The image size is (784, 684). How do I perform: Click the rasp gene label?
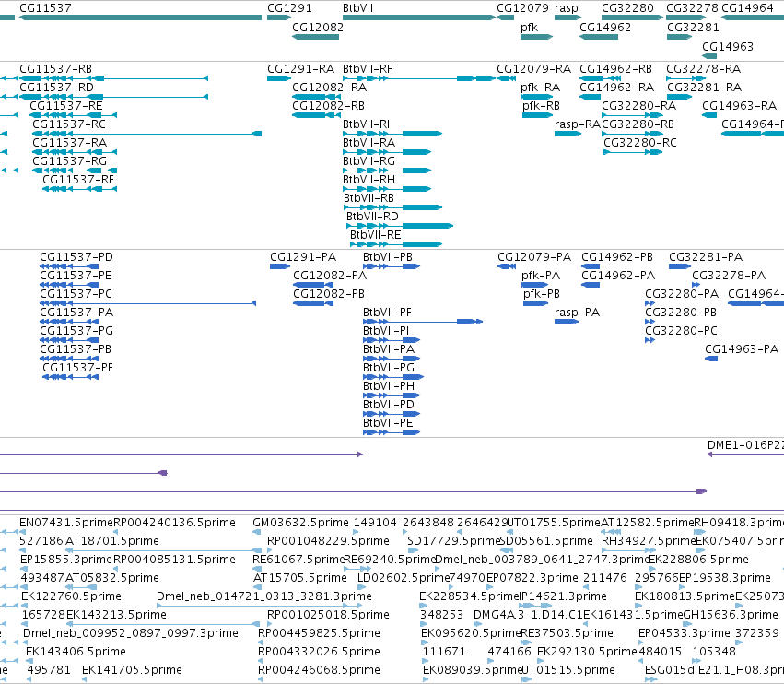566,8
